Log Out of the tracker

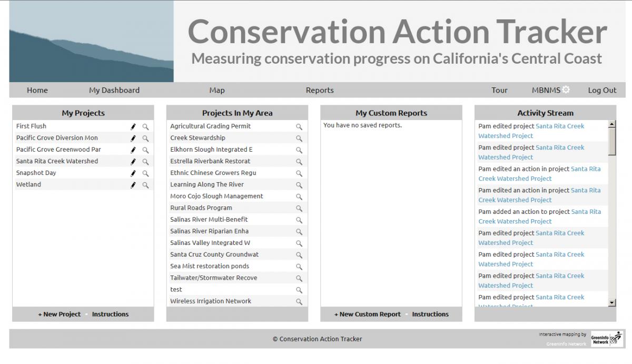point(602,90)
